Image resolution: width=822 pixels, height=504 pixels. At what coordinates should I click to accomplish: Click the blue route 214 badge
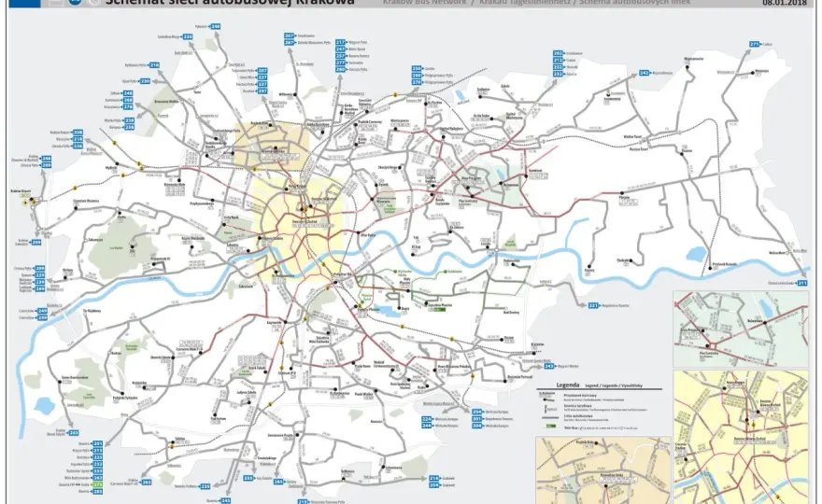coord(434,478)
